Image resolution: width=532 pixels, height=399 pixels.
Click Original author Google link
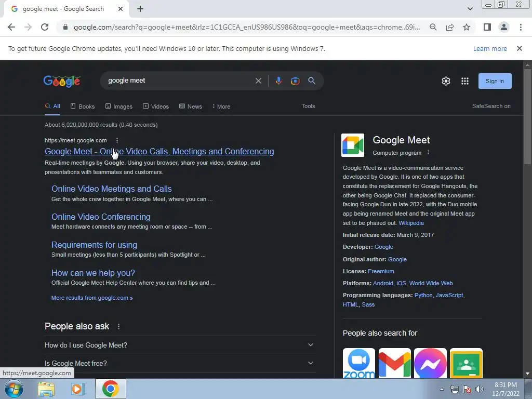click(x=397, y=259)
